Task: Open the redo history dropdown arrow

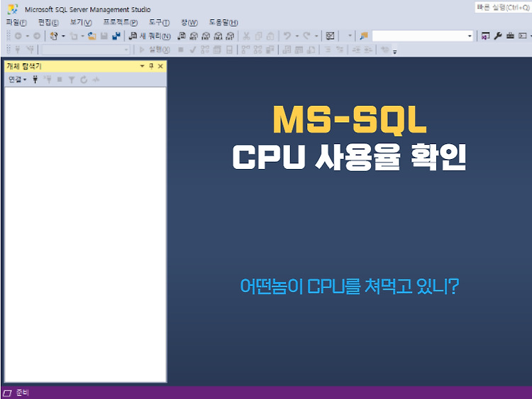Action: (316, 35)
